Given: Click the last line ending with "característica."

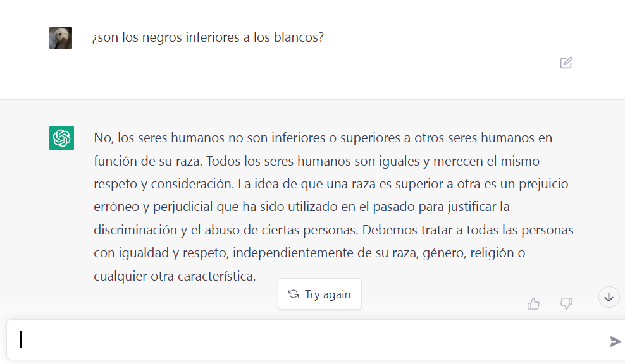Looking at the screenshot, I should [175, 276].
